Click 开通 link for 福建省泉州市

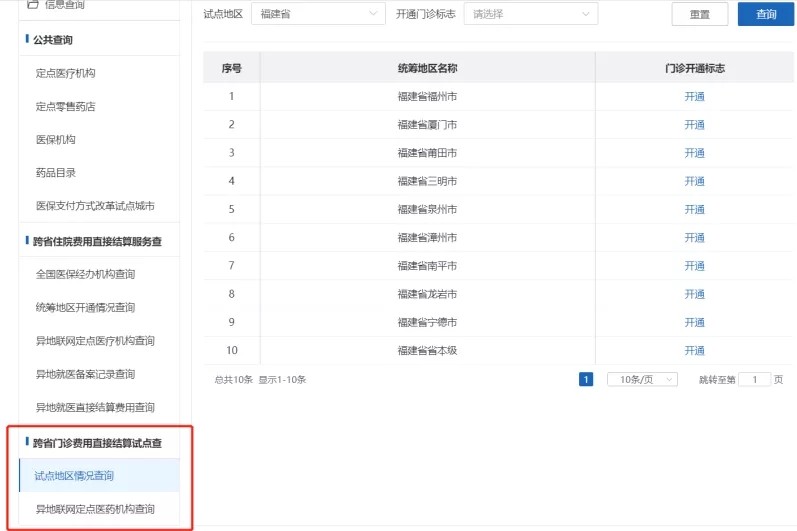pos(694,209)
